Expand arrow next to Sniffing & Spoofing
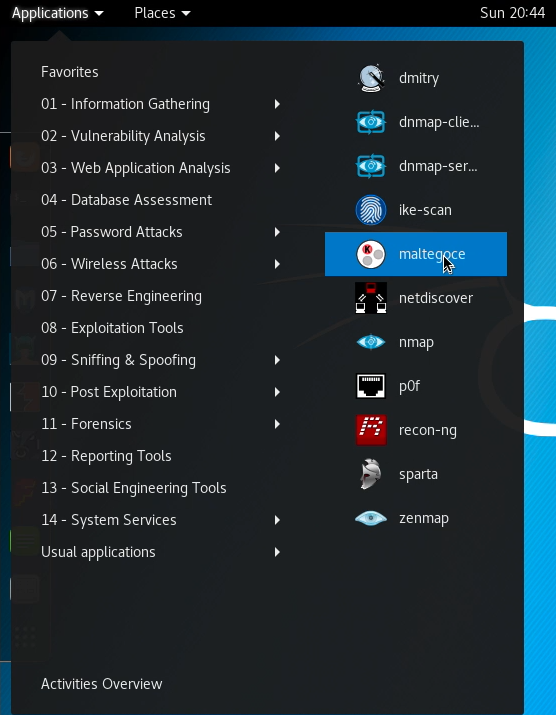556x715 pixels. pos(277,360)
